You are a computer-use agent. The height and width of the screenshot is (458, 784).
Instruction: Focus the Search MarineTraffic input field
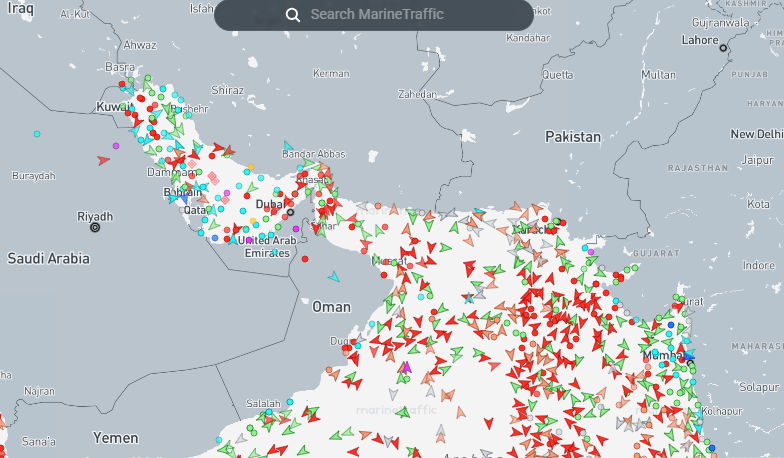400,15
